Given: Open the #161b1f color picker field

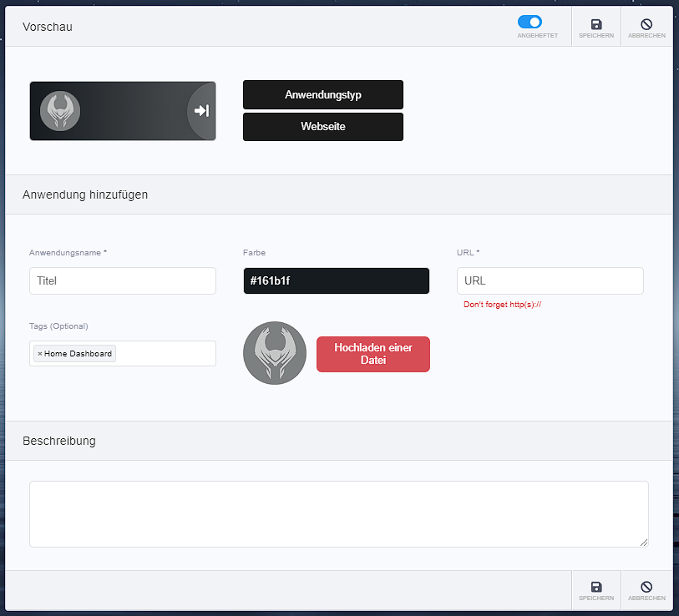Looking at the screenshot, I should click(336, 281).
